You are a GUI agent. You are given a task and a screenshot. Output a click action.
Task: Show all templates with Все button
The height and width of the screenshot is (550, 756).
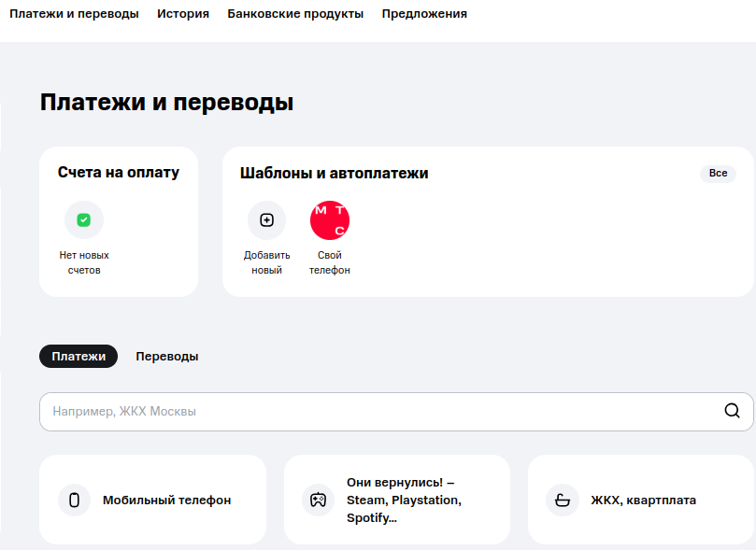coord(718,174)
